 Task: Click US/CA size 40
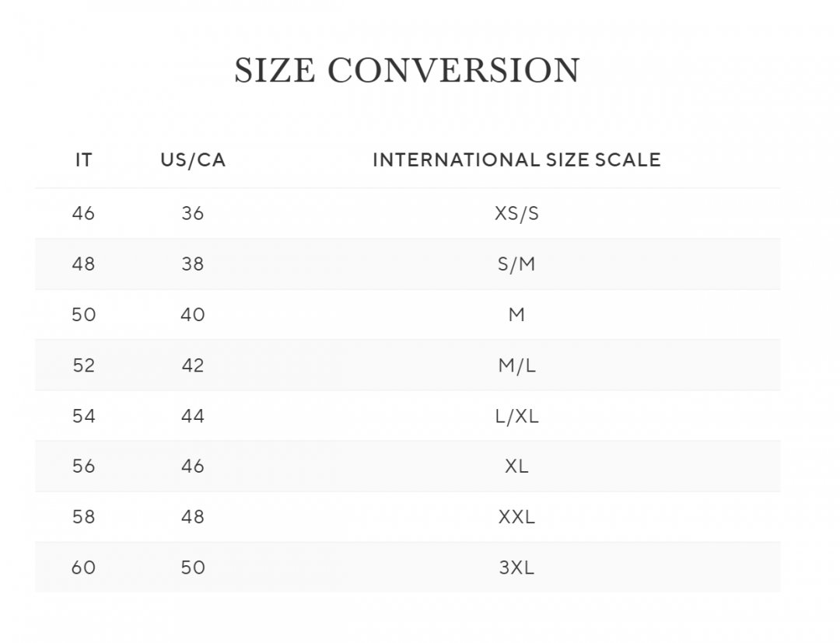tap(193, 315)
